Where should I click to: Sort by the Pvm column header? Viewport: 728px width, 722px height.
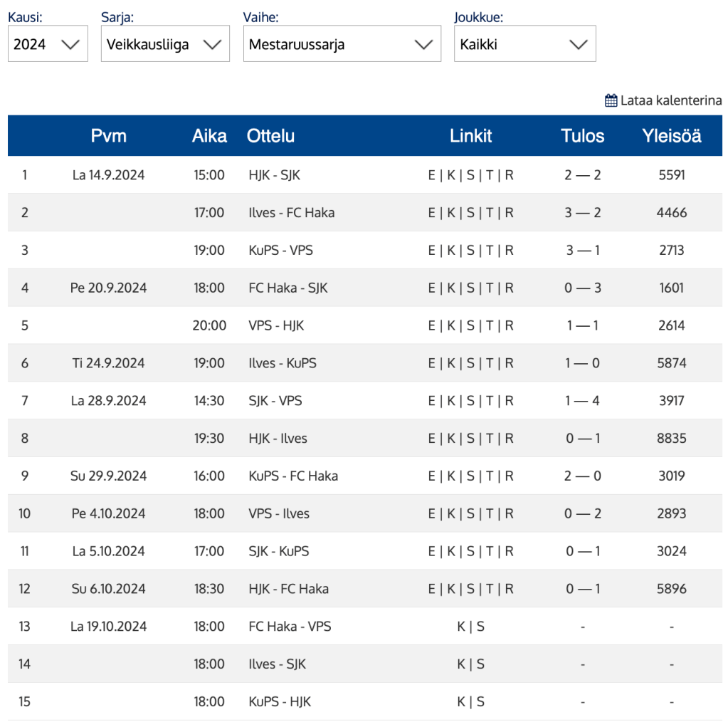coord(109,136)
